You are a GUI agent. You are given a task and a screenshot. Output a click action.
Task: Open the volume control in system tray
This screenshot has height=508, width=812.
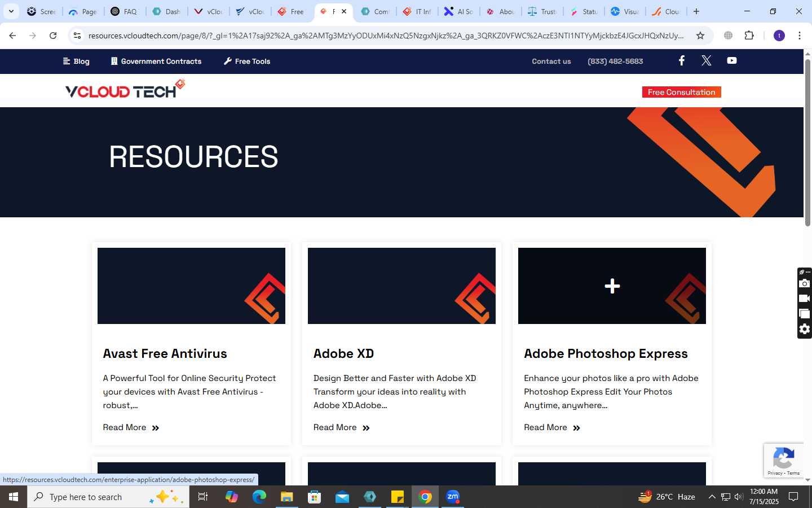pyautogui.click(x=739, y=497)
